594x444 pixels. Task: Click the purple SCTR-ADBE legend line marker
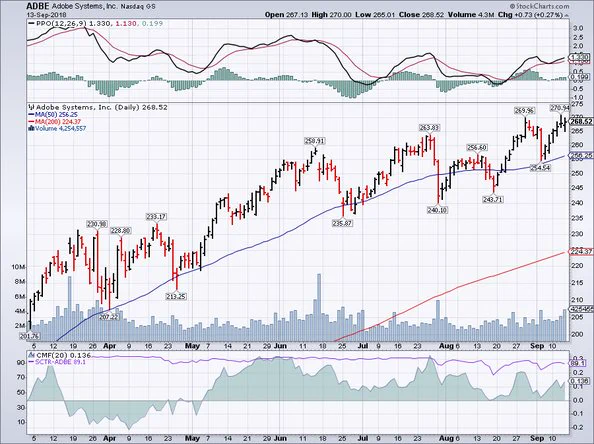pos(31,362)
